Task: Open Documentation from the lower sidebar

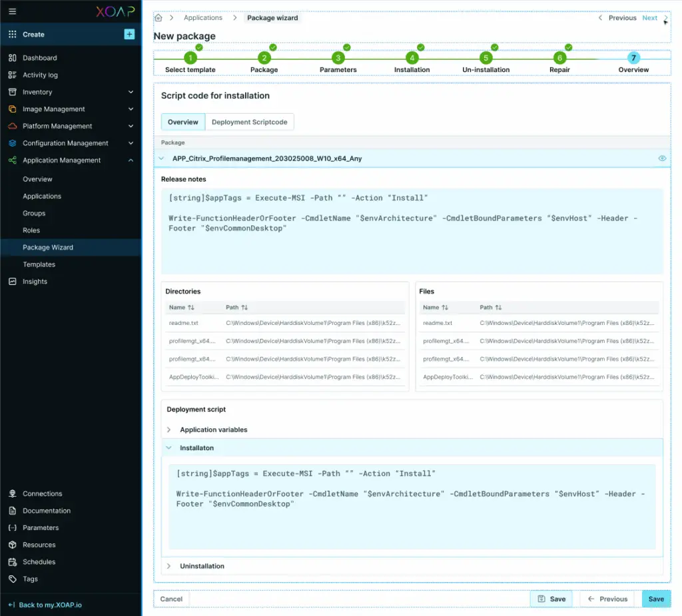Action: (x=47, y=510)
